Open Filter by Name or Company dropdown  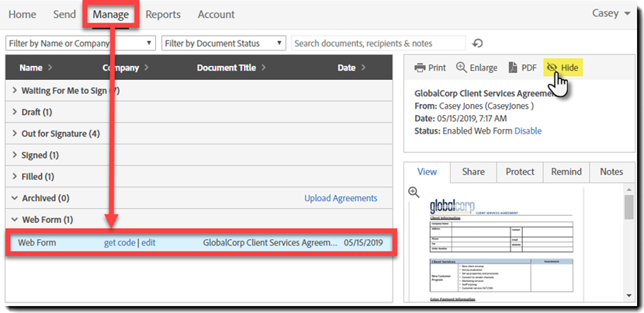(x=81, y=43)
